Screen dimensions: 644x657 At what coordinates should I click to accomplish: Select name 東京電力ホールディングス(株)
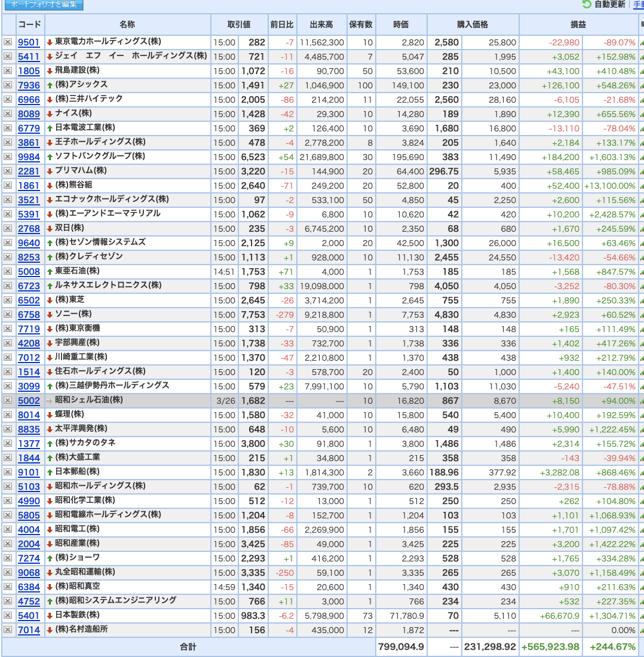pyautogui.click(x=108, y=41)
